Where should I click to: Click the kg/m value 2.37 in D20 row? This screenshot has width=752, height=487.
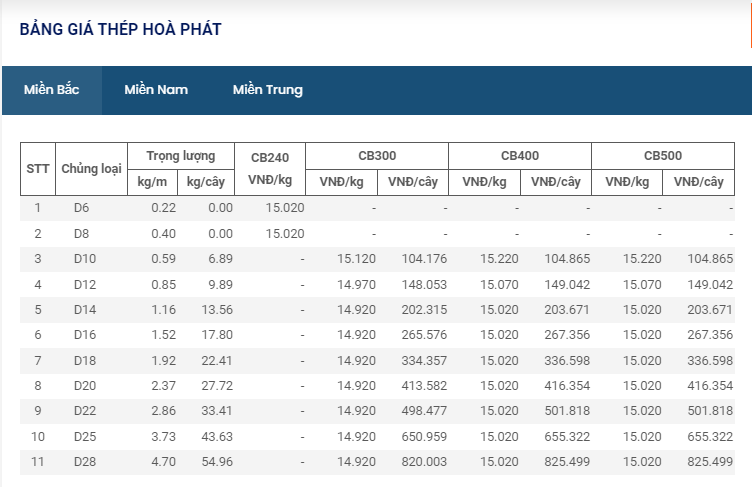164,385
